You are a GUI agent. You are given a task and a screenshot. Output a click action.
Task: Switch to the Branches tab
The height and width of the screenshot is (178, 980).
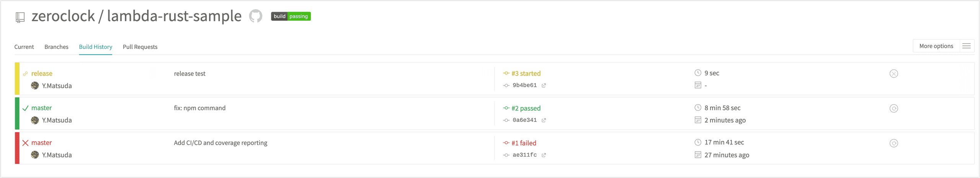pos(56,47)
